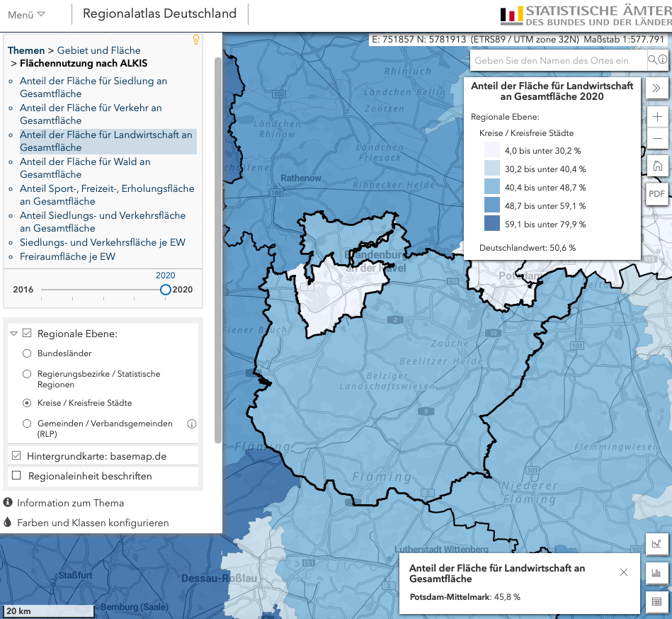Zoom out of the map
This screenshot has height=619, width=672.
(x=657, y=138)
